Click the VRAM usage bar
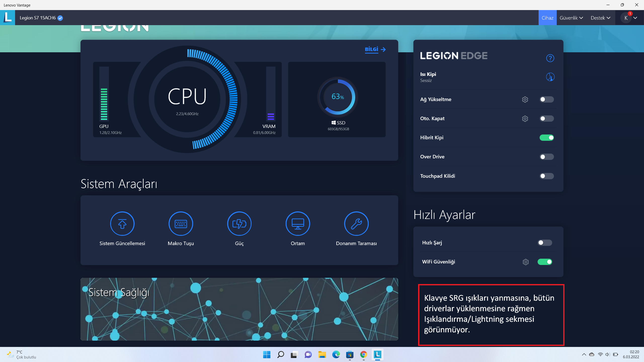This screenshot has width=644, height=362. [x=271, y=94]
